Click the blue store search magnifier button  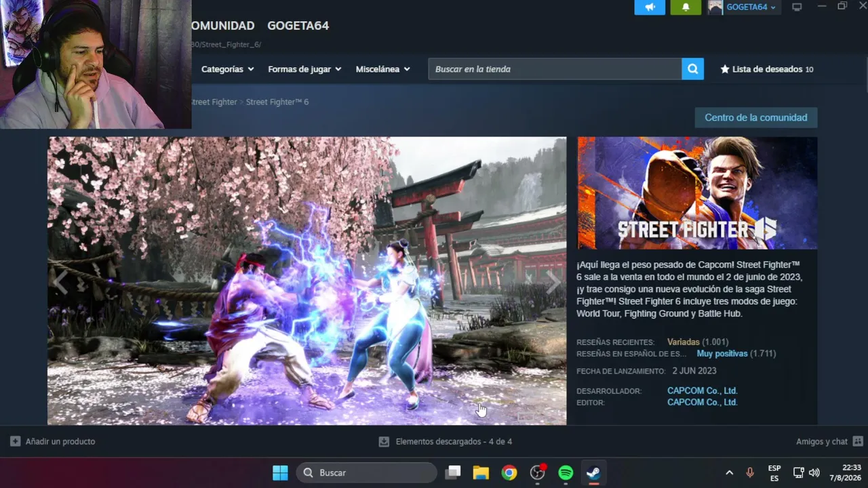[x=692, y=69]
